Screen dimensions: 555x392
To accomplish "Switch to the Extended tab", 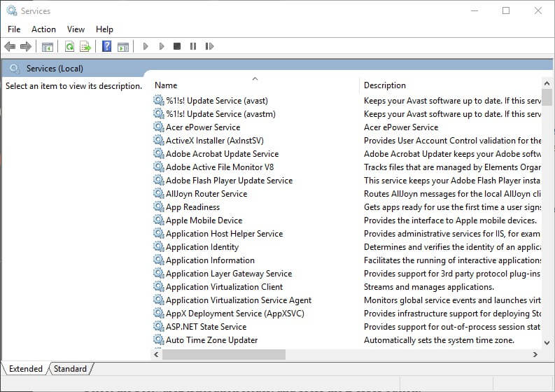I will (x=25, y=369).
